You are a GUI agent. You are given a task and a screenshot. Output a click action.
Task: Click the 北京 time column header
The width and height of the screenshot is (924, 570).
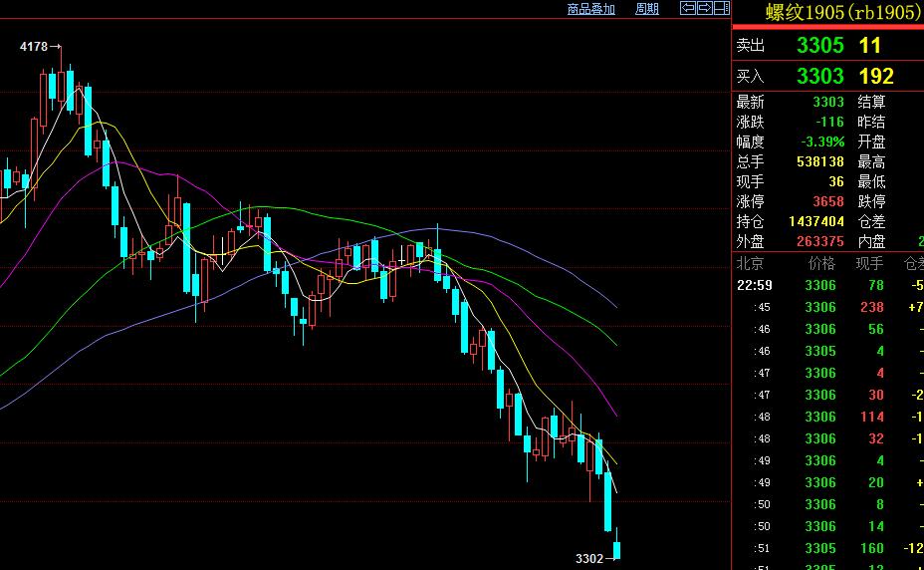tap(750, 263)
